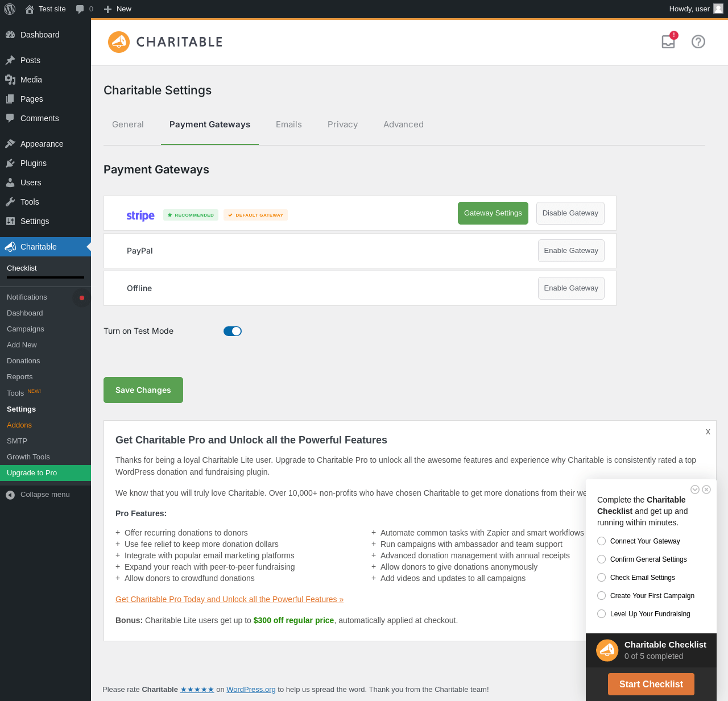The width and height of the screenshot is (728, 701).
Task: Click the Dashboard gauge icon in sidebar
Action: pyautogui.click(x=10, y=35)
